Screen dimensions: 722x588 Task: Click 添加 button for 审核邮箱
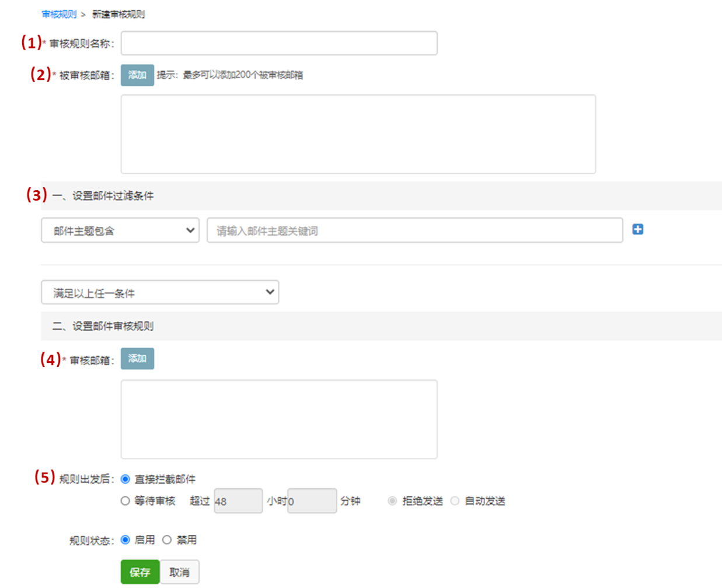[x=137, y=359]
